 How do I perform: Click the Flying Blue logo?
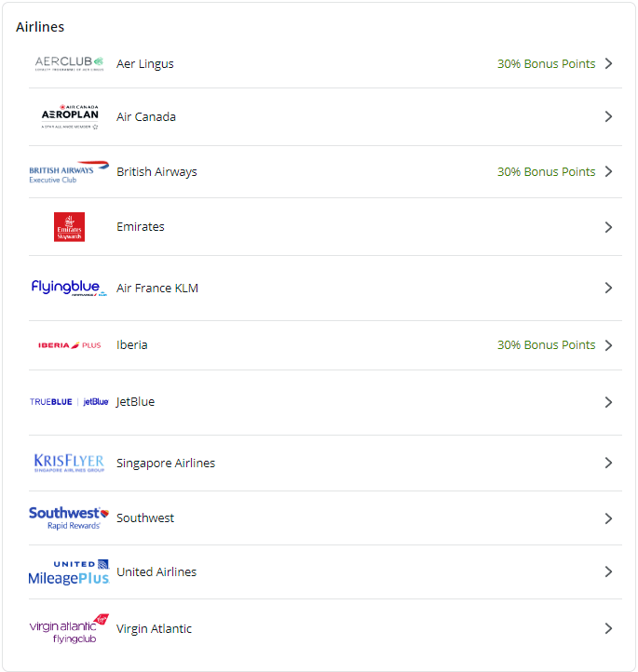[69, 288]
